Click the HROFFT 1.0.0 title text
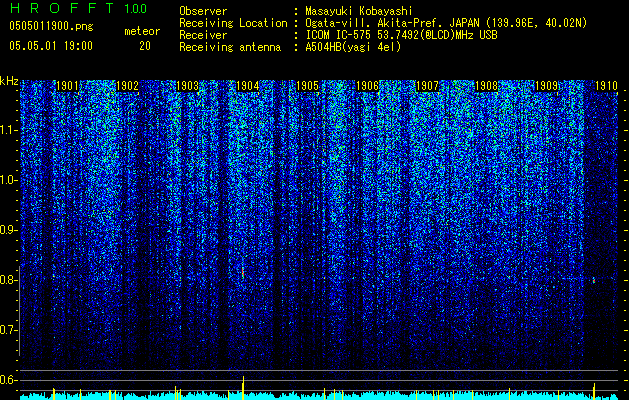The height and width of the screenshot is (400, 629). [79, 8]
